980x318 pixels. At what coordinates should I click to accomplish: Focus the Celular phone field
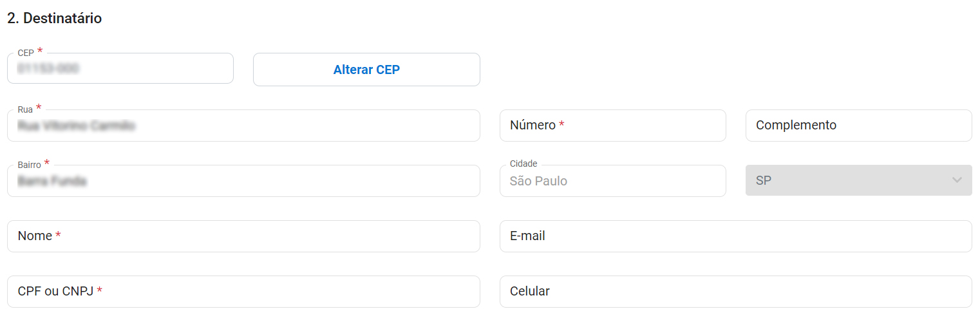[x=735, y=292]
